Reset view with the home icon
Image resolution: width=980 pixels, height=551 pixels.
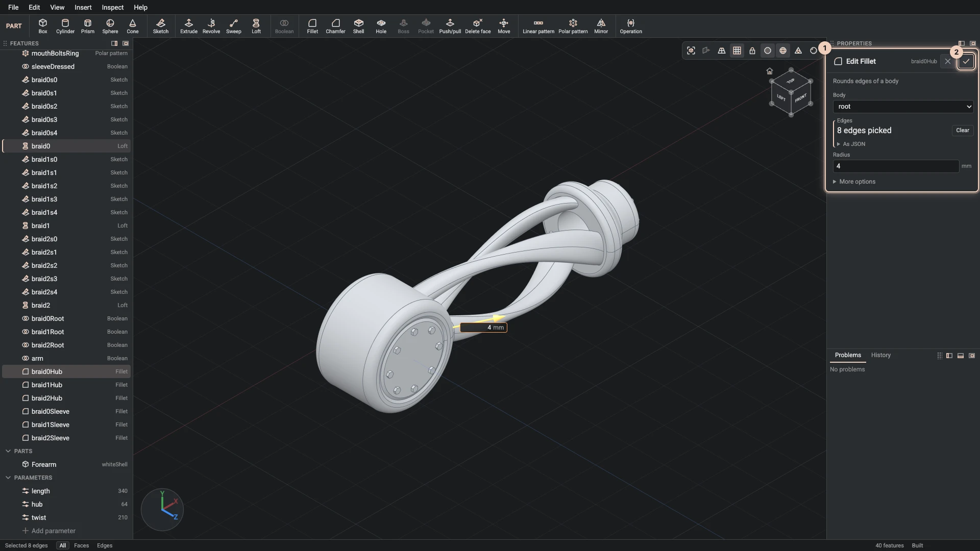770,71
